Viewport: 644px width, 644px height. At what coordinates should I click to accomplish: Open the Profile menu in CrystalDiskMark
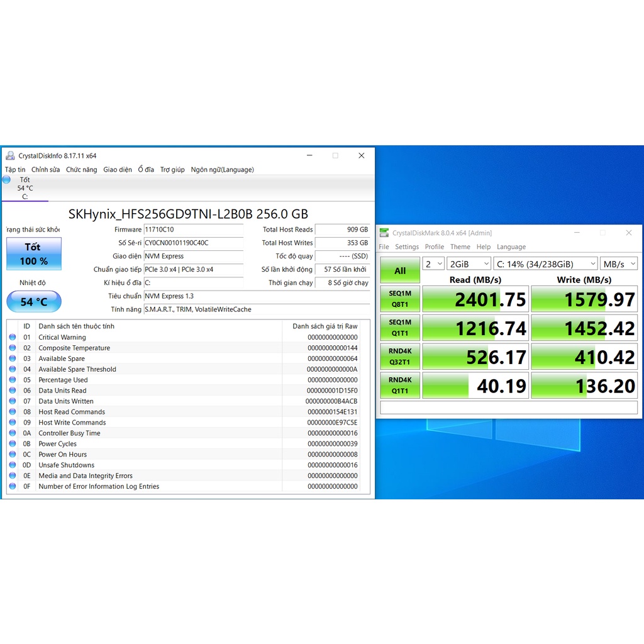coord(434,247)
